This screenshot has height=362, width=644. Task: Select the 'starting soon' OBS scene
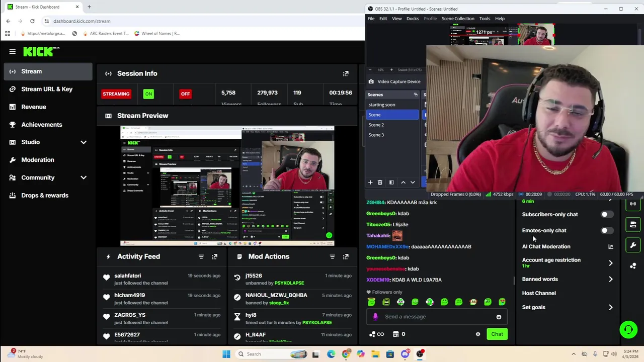point(392,105)
